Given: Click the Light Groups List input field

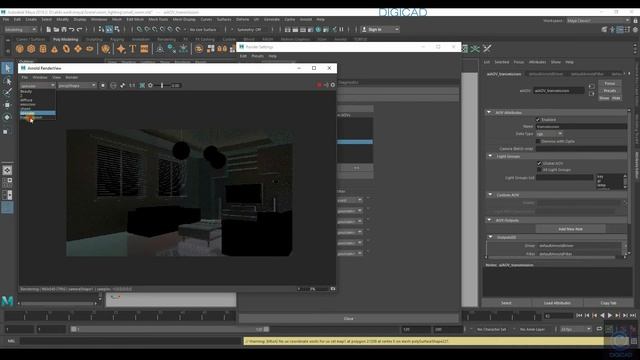Looking at the screenshot, I should tap(564, 178).
